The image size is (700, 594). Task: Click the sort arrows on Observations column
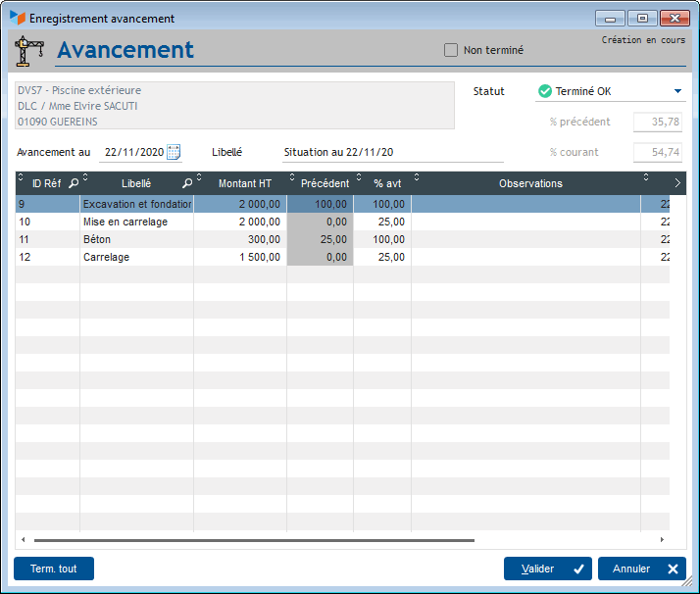click(417, 178)
